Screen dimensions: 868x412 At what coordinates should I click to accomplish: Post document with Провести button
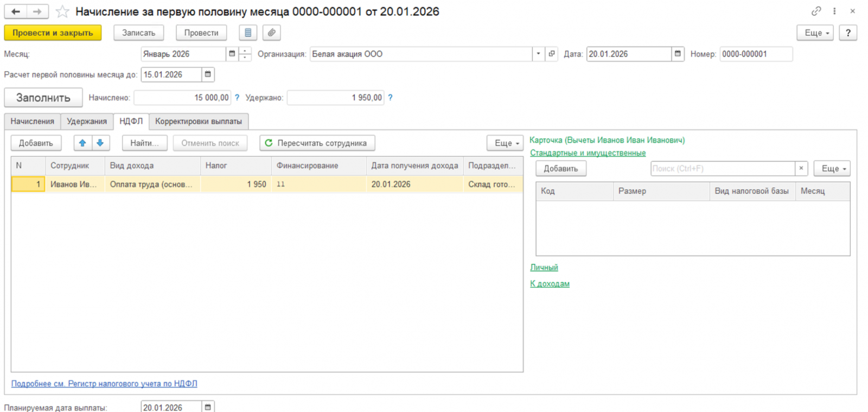tap(201, 33)
